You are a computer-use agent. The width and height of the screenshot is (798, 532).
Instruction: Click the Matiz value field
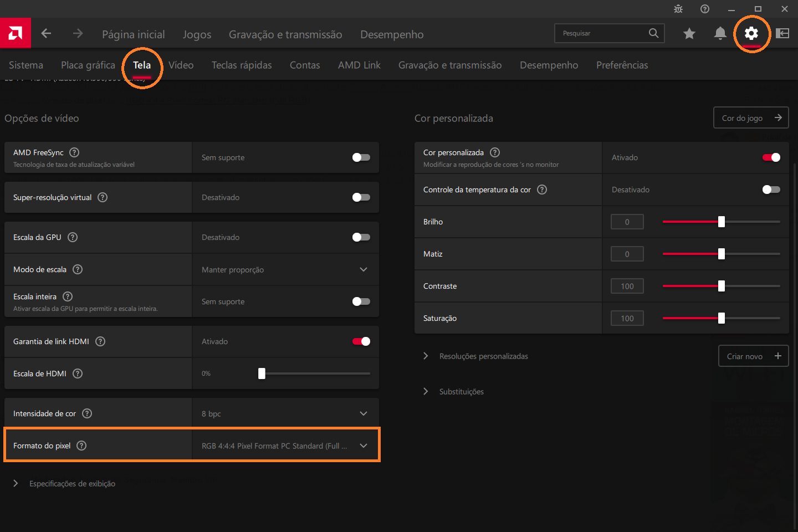point(627,254)
